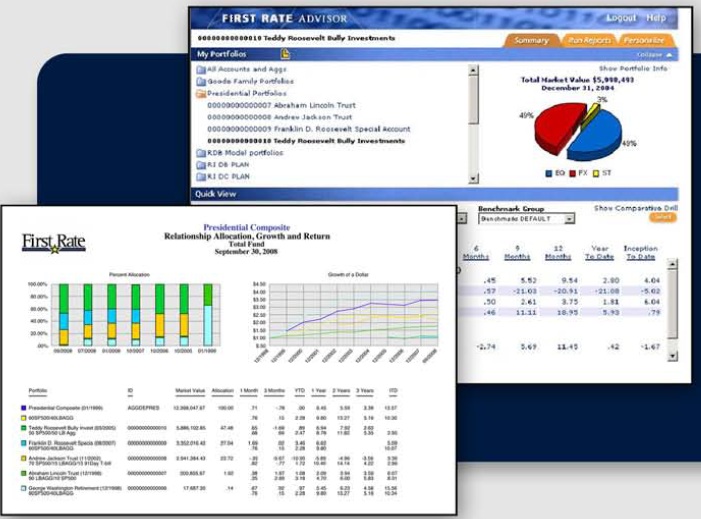The image size is (701, 519).
Task: Click Quick View table scrollbar up arrow
Action: (x=672, y=264)
